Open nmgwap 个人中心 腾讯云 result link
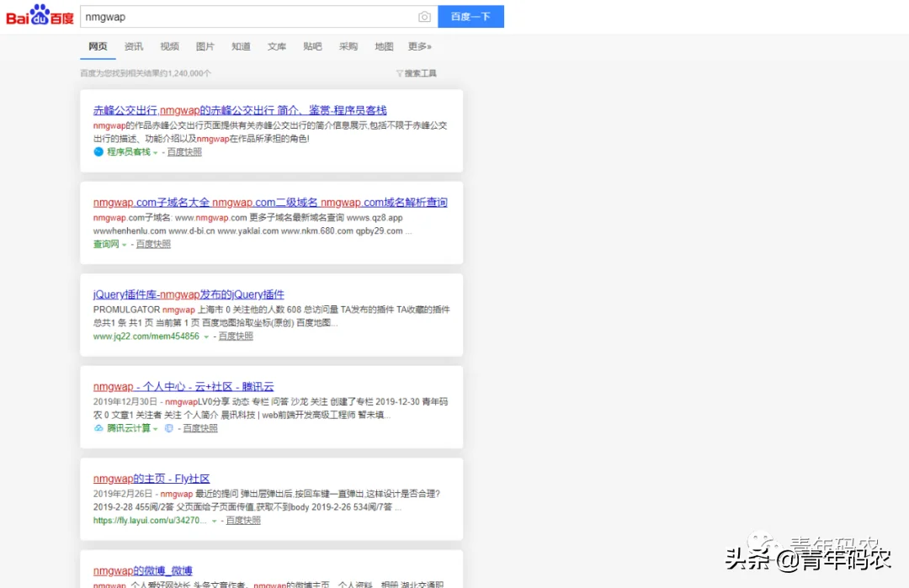This screenshot has width=909, height=588. pos(183,386)
